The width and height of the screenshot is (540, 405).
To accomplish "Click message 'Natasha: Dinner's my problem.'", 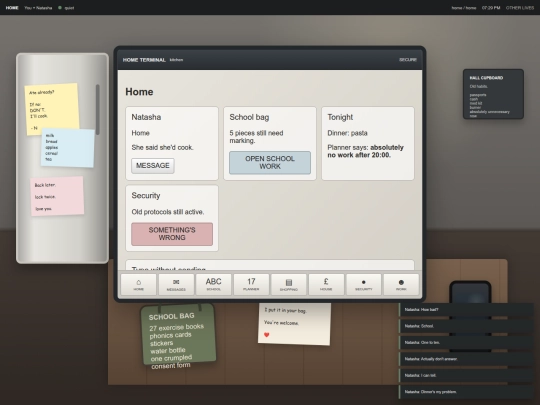I will click(x=466, y=392).
